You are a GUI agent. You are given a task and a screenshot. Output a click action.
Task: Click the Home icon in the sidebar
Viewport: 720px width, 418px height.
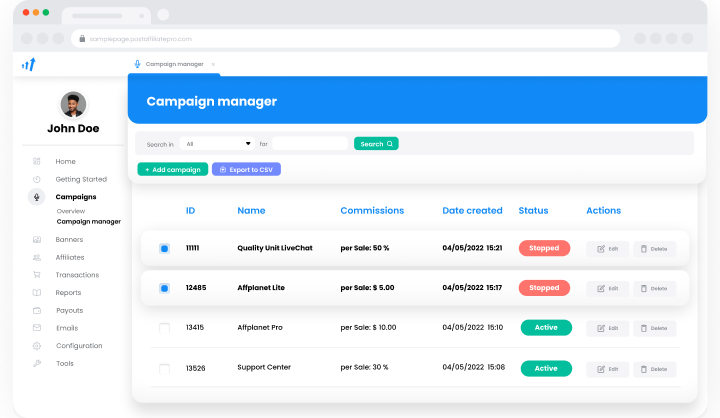click(37, 161)
